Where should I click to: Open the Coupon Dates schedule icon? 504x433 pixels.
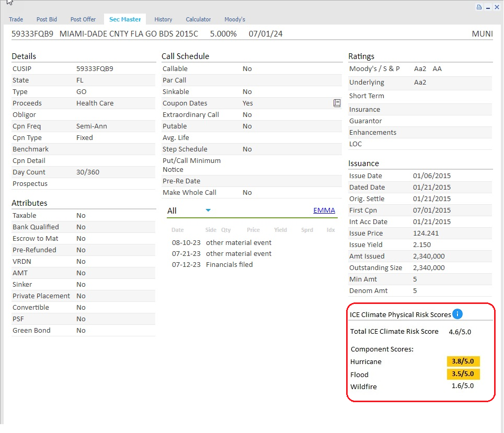click(x=337, y=103)
